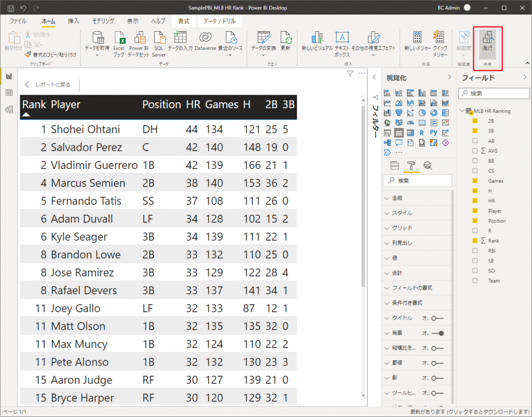Open the データ / ドリル ribbon tab

(x=220, y=21)
